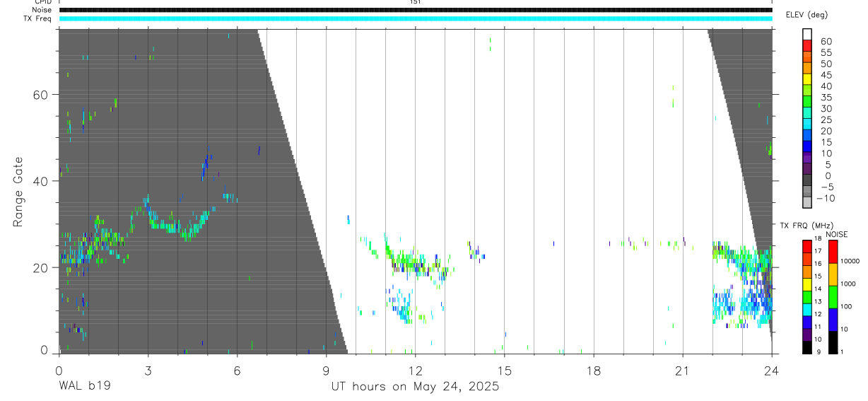Click the '15' hour tick on time axis
This screenshot has height=401, width=868.
[505, 371]
